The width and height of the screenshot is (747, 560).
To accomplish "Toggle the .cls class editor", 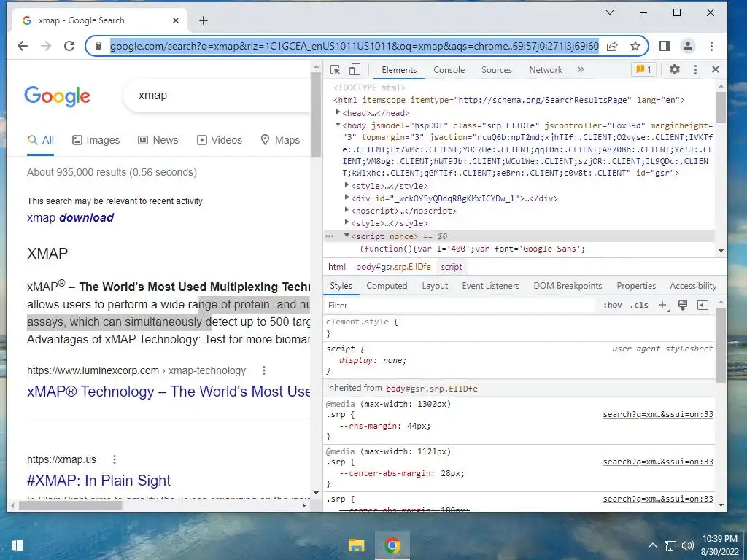I will click(x=639, y=306).
